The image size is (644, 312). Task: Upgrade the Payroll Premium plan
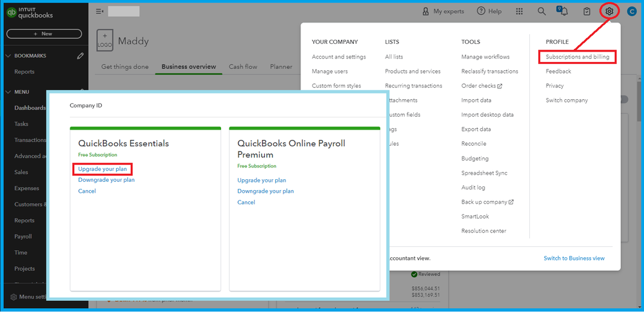pyautogui.click(x=262, y=180)
